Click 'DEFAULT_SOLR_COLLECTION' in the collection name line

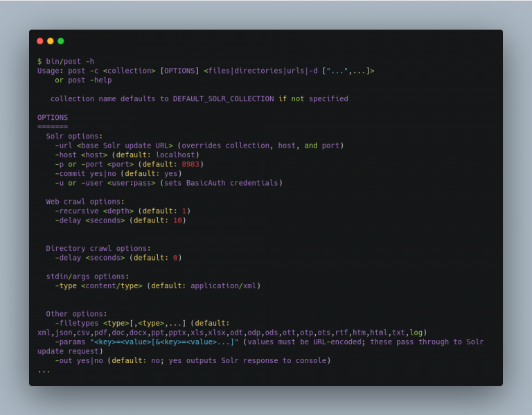(x=223, y=98)
